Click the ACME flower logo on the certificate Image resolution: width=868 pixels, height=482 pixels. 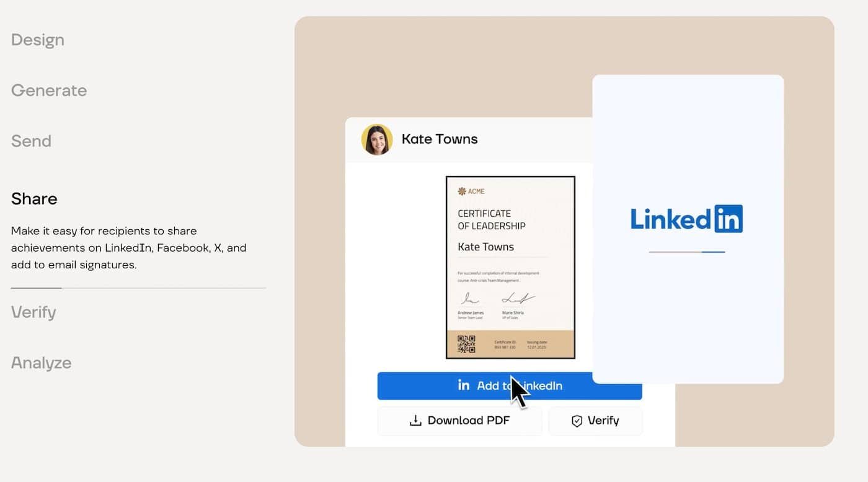pyautogui.click(x=462, y=191)
